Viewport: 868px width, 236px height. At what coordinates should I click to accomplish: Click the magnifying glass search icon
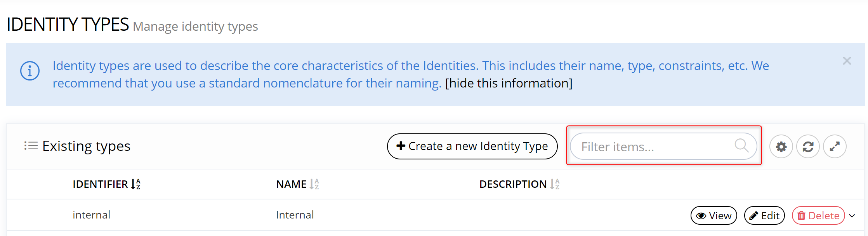pos(741,146)
